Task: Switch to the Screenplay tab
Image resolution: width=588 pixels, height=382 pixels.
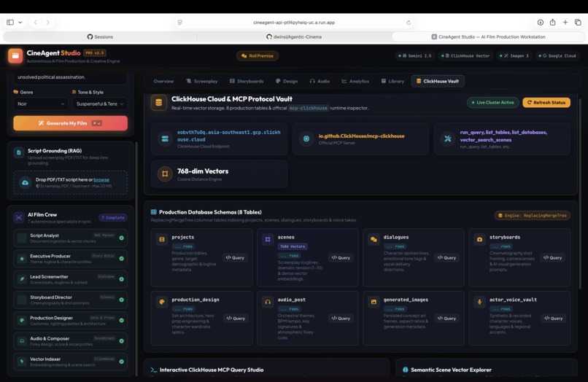Action: [x=202, y=82]
